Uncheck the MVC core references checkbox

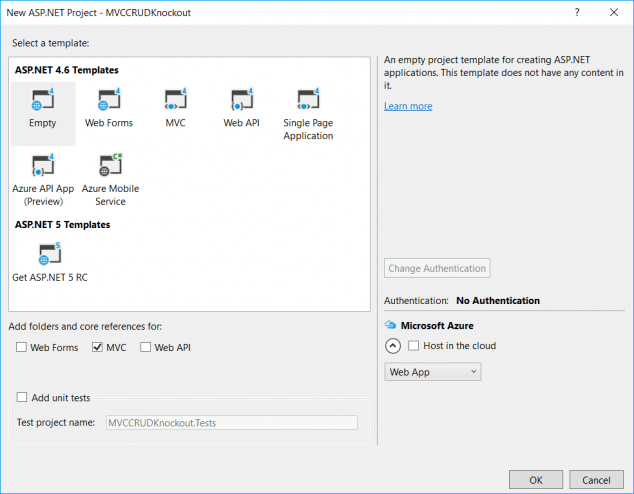[97, 347]
